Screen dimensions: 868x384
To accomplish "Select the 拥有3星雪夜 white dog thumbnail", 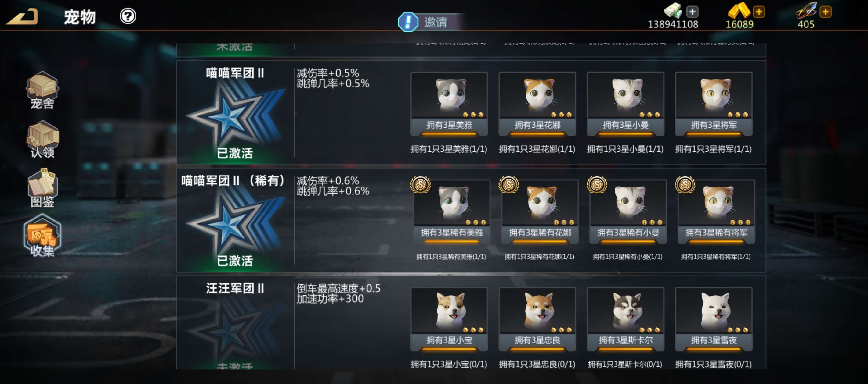I will [x=714, y=319].
